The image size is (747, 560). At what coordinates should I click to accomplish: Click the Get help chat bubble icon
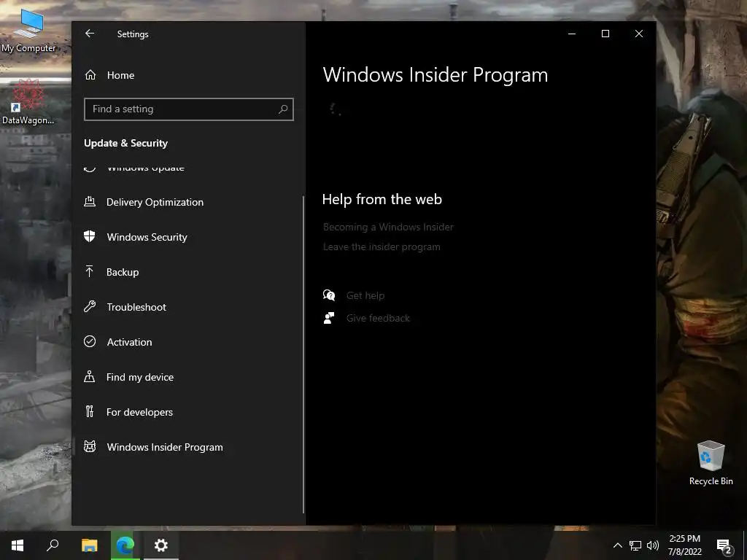click(329, 295)
